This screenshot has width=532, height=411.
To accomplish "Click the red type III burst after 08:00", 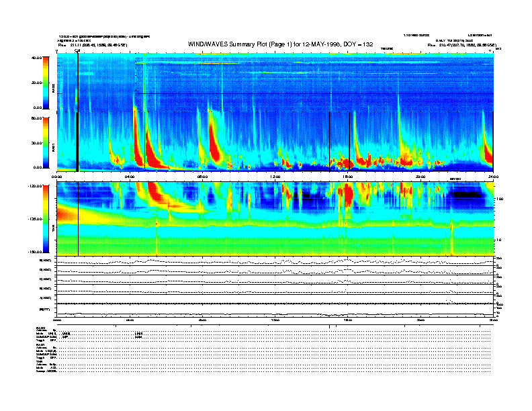I will pos(215,141).
